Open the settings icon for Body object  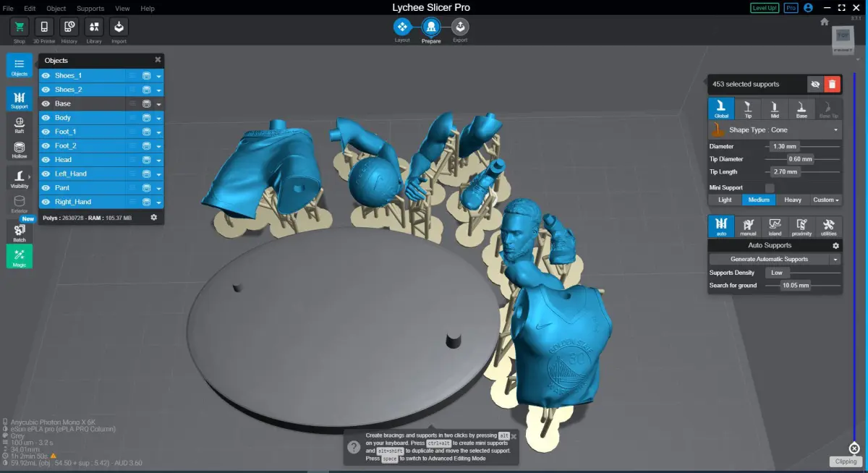pos(146,118)
